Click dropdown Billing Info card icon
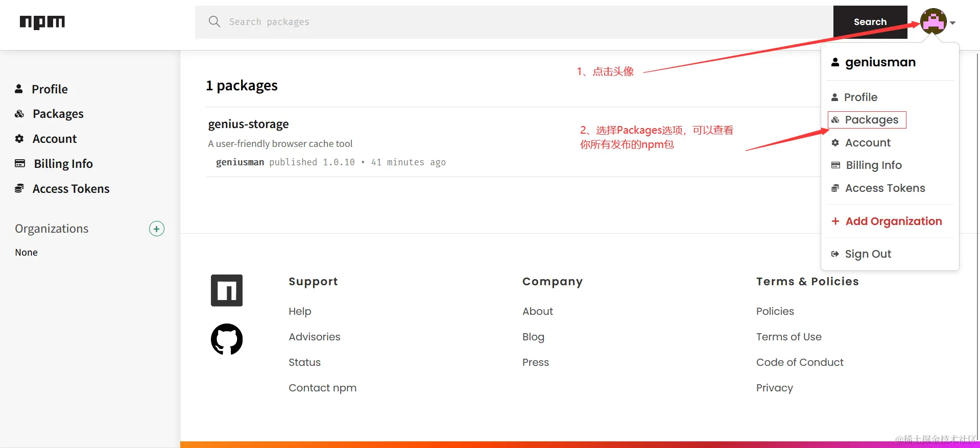The width and height of the screenshot is (980, 448). tap(836, 165)
